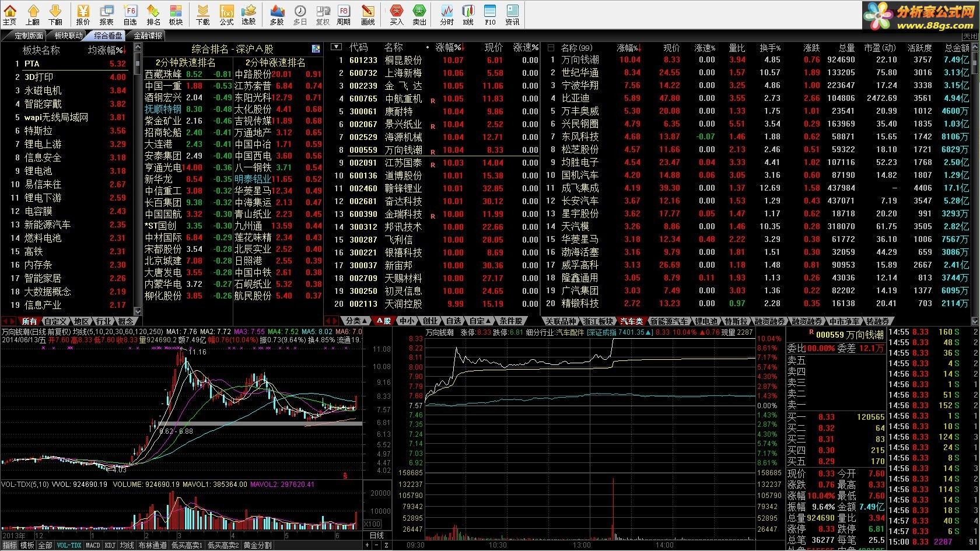Switch to K线 candlestick chart icon
The height and width of the screenshot is (551, 980).
click(x=468, y=15)
